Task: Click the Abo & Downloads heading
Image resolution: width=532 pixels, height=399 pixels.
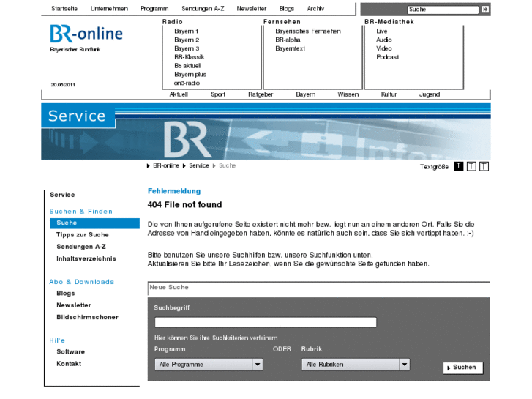Action: [x=81, y=282]
